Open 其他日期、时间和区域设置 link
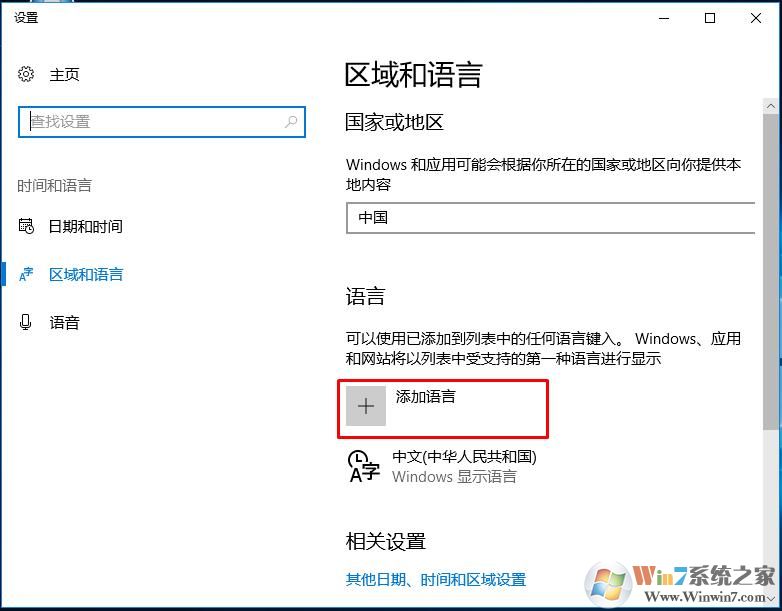 435,580
